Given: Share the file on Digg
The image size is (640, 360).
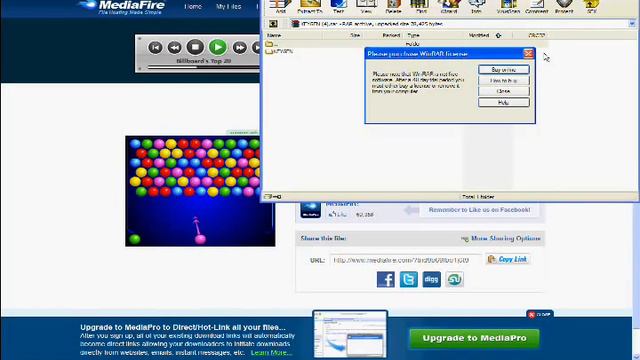Looking at the screenshot, I should pyautogui.click(x=431, y=280).
